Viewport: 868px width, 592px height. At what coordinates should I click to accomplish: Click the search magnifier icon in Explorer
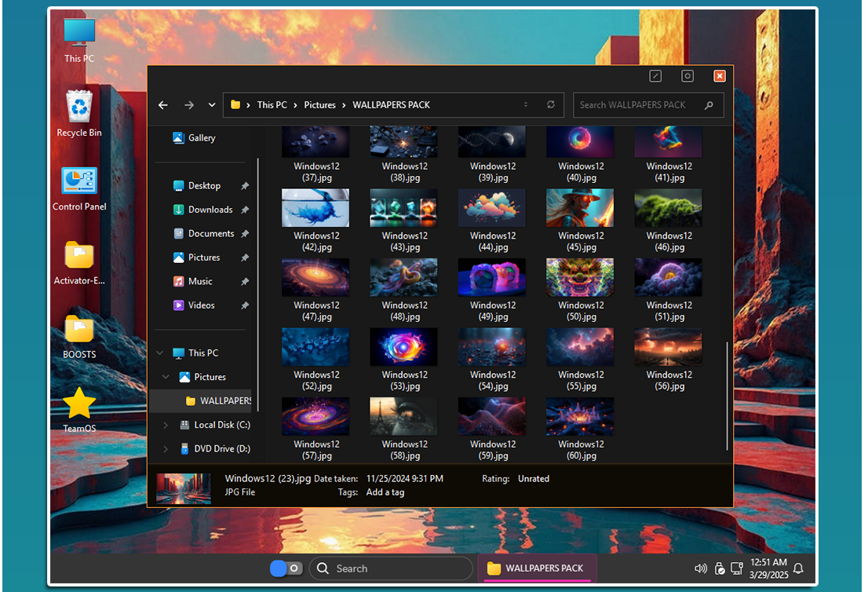tap(709, 105)
